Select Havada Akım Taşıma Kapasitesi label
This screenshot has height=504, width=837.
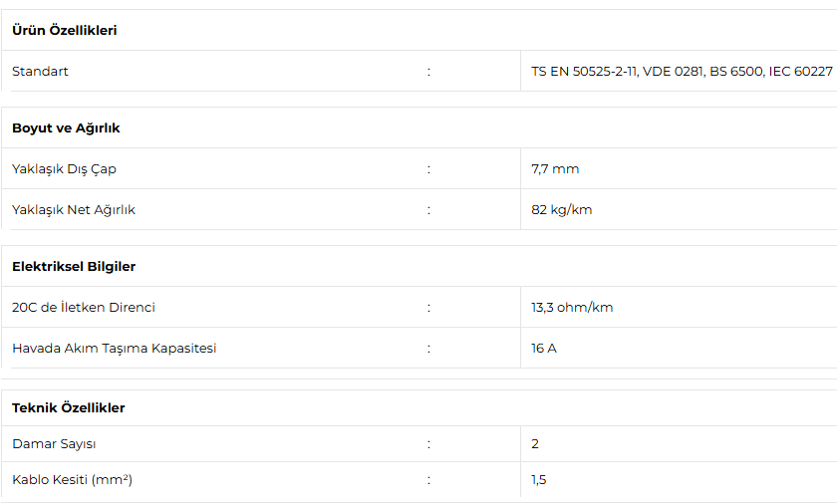coord(115,349)
